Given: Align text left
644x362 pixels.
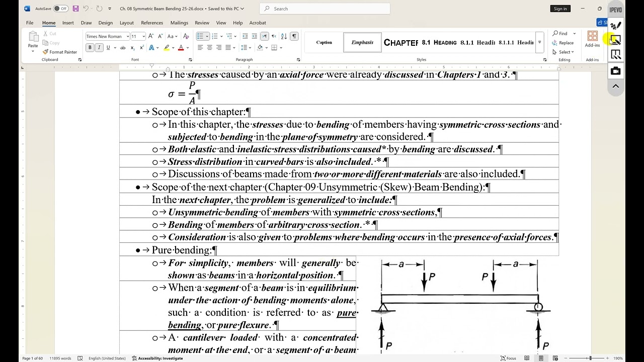Looking at the screenshot, I should point(200,48).
